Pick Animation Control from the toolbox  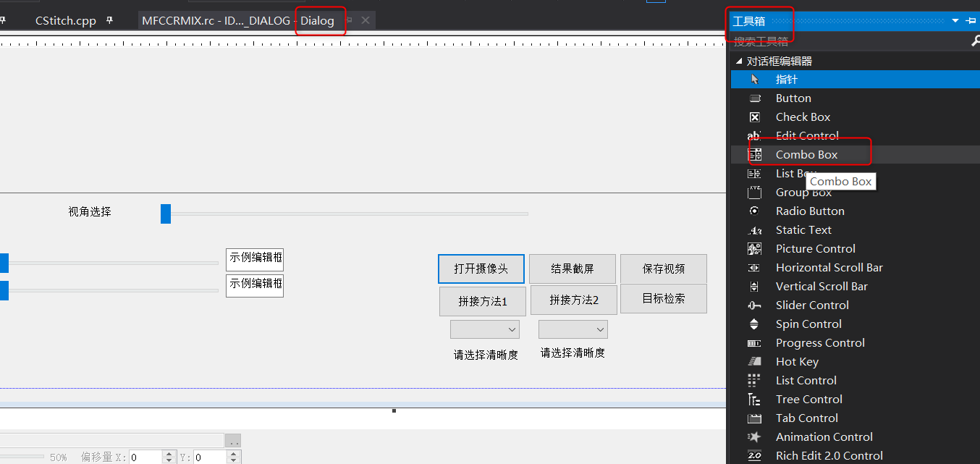(824, 436)
